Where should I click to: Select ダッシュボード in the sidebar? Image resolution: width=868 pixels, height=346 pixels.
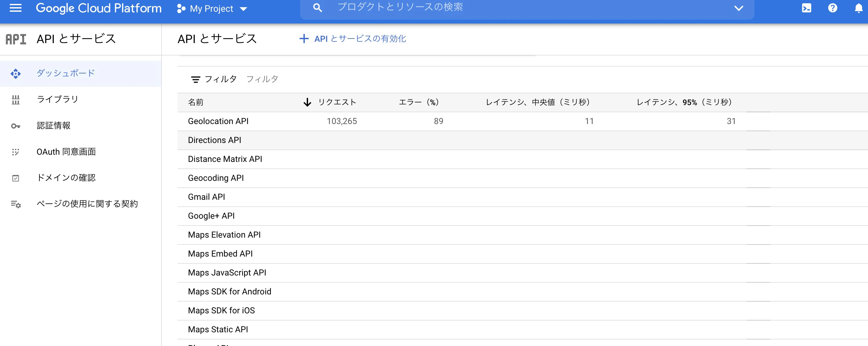(x=81, y=73)
